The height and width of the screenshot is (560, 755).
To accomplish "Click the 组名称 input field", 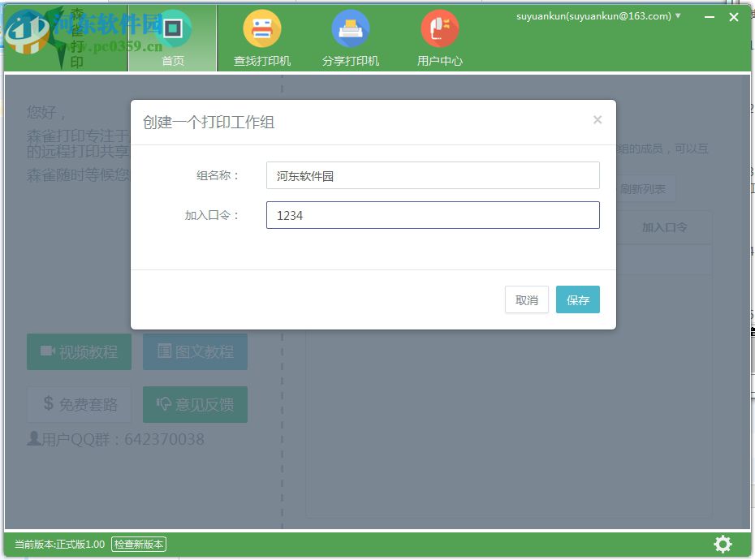I will point(433,174).
